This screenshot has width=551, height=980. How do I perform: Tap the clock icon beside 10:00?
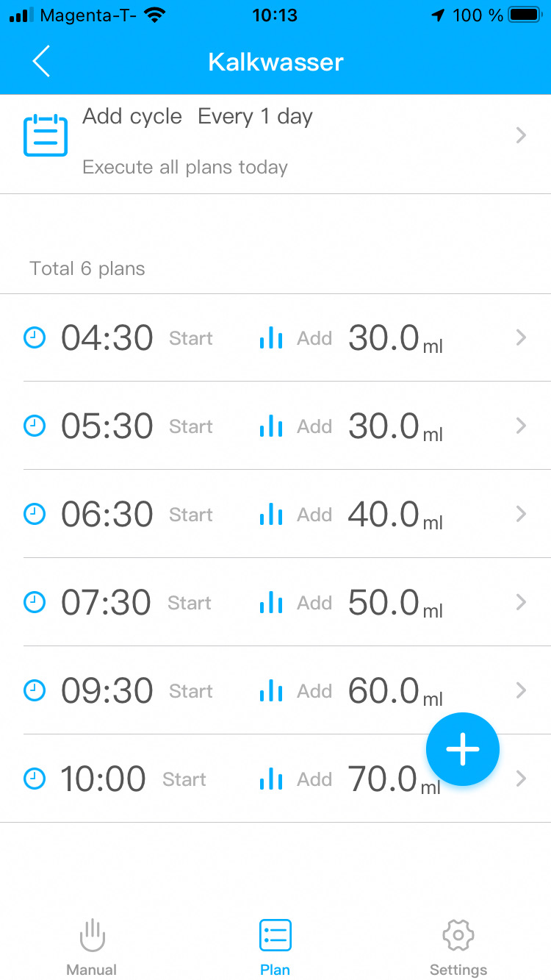pyautogui.click(x=35, y=779)
